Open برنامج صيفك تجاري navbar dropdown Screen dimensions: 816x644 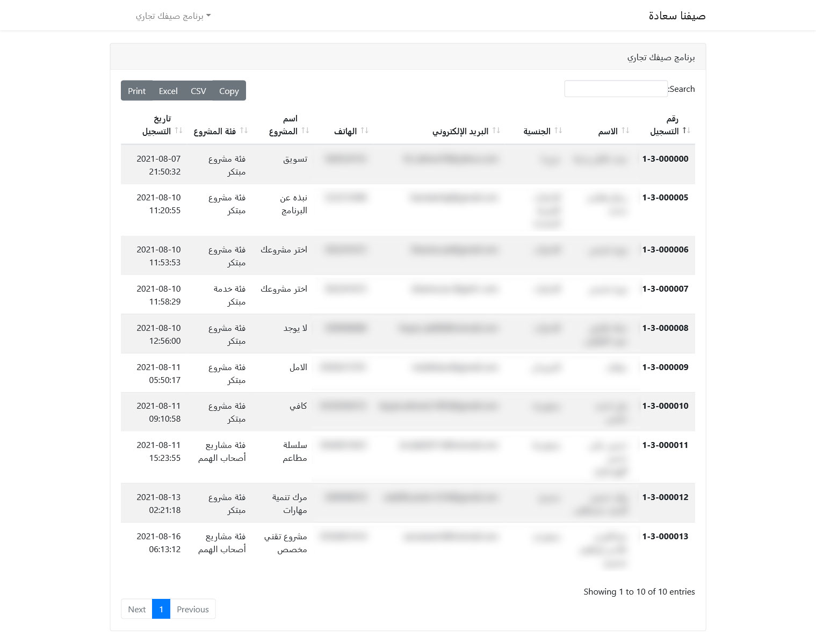click(173, 16)
